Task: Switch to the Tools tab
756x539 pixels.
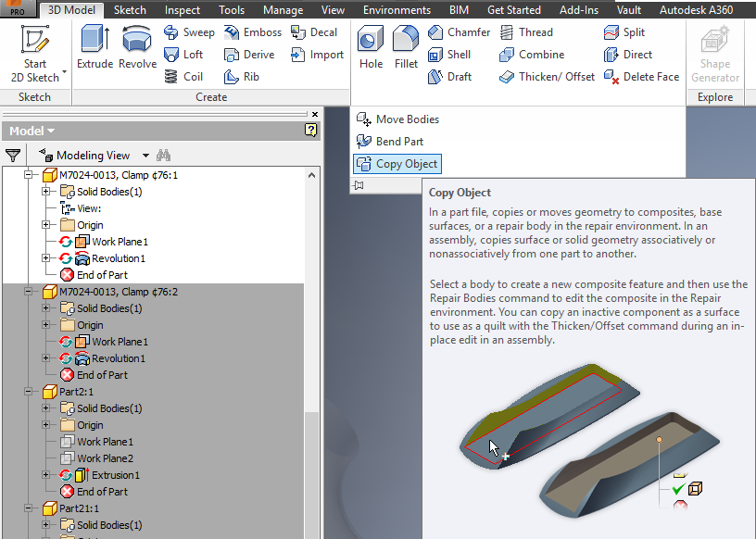Action: tap(232, 9)
